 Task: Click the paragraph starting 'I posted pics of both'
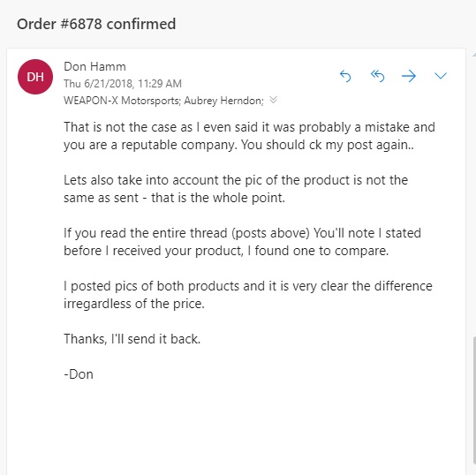coord(247,295)
